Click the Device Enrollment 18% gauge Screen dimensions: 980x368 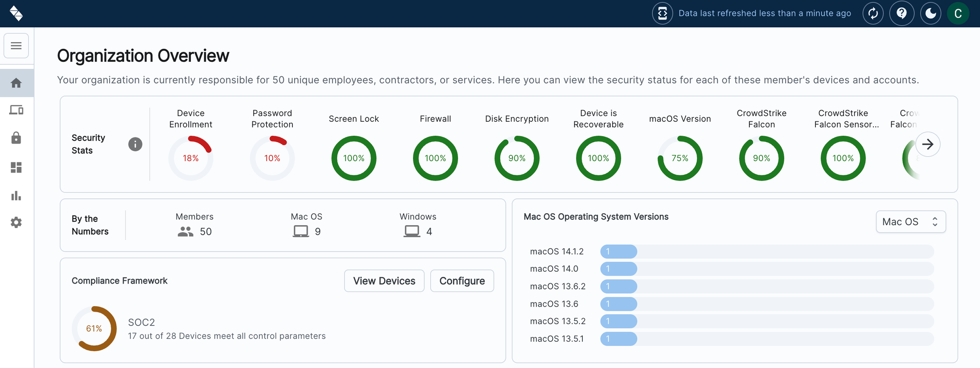pos(190,158)
